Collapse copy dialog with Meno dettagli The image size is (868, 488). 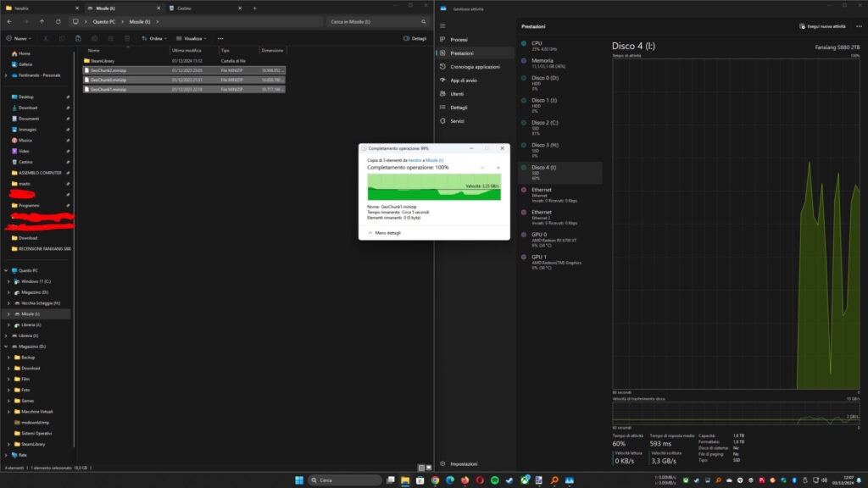click(x=384, y=232)
